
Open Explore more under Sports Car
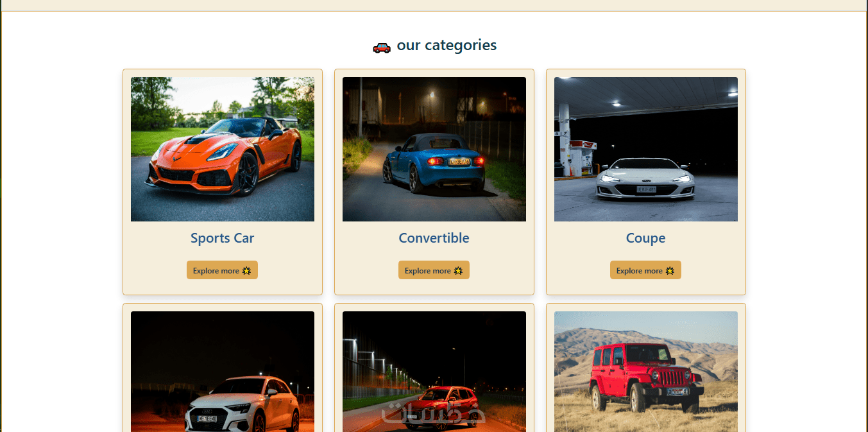tap(222, 270)
